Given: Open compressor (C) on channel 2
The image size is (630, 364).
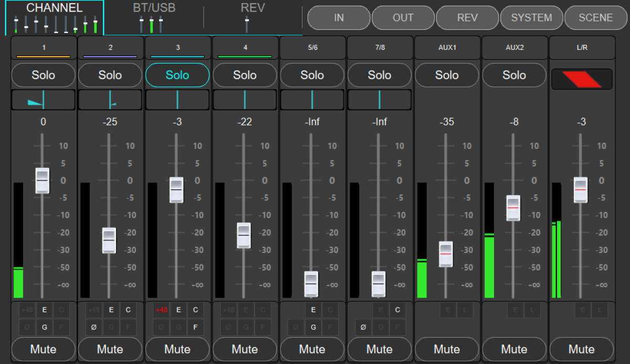Looking at the screenshot, I should (128, 310).
